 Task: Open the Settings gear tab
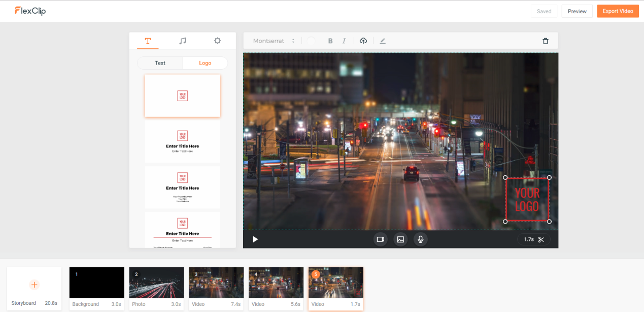tap(217, 41)
